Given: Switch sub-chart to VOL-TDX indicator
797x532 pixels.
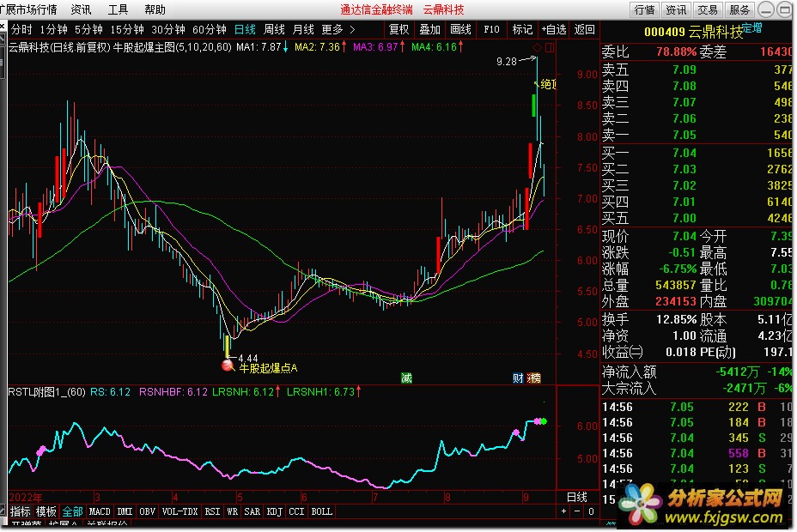Looking at the screenshot, I should [x=179, y=511].
